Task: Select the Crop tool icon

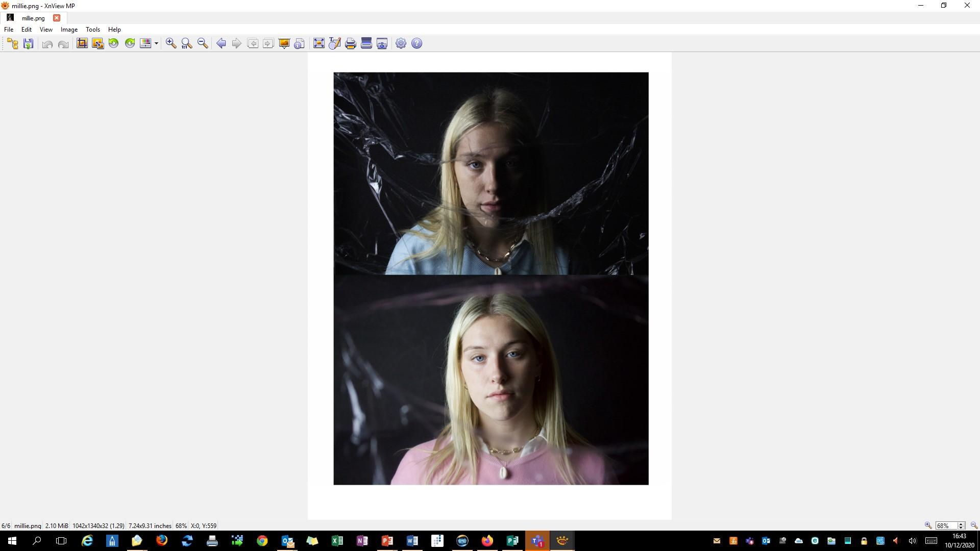Action: coord(82,43)
